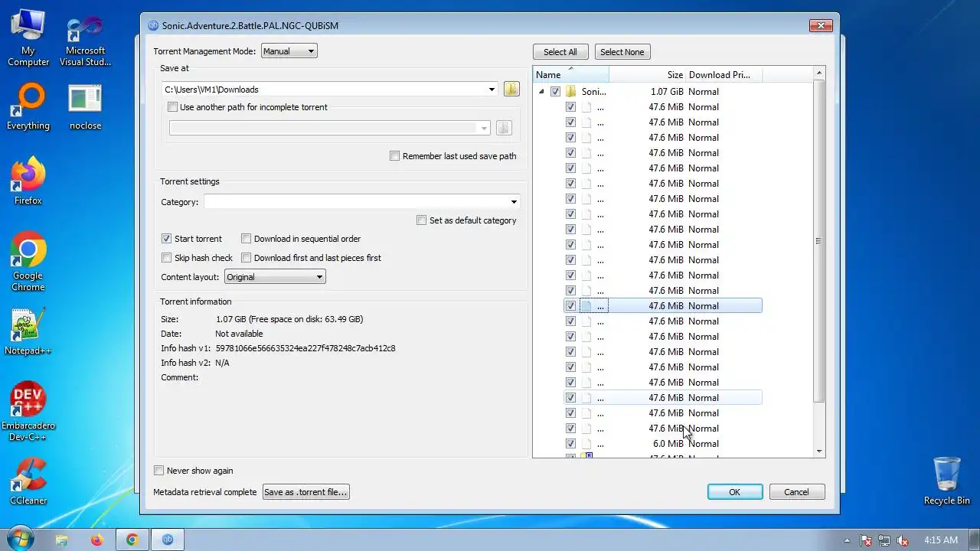This screenshot has height=551, width=980.
Task: Enable Download in sequential order
Action: click(247, 239)
